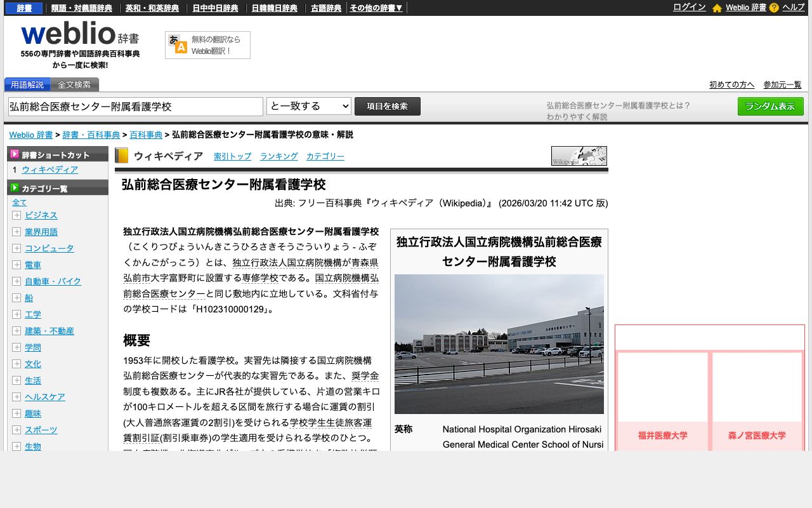Click the Wikipedia globe banner image
This screenshot has height=508, width=812.
[579, 156]
